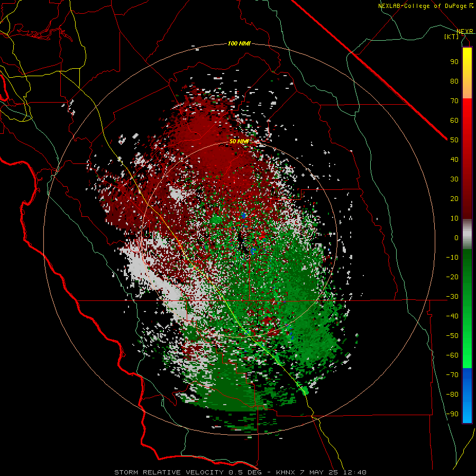
Task: Click the -60 value on velocity scale
Action: pyautogui.click(x=452, y=355)
